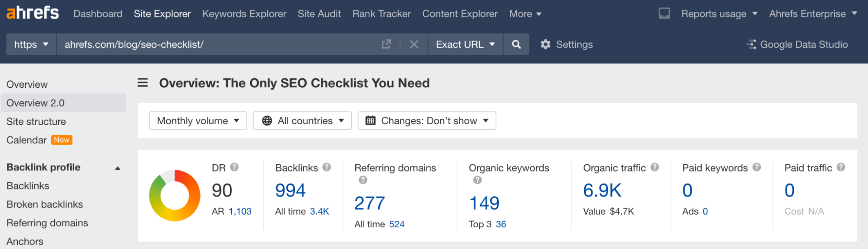Toggle sidebar with the hamburger icon
The height and width of the screenshot is (249, 868).
[x=142, y=83]
